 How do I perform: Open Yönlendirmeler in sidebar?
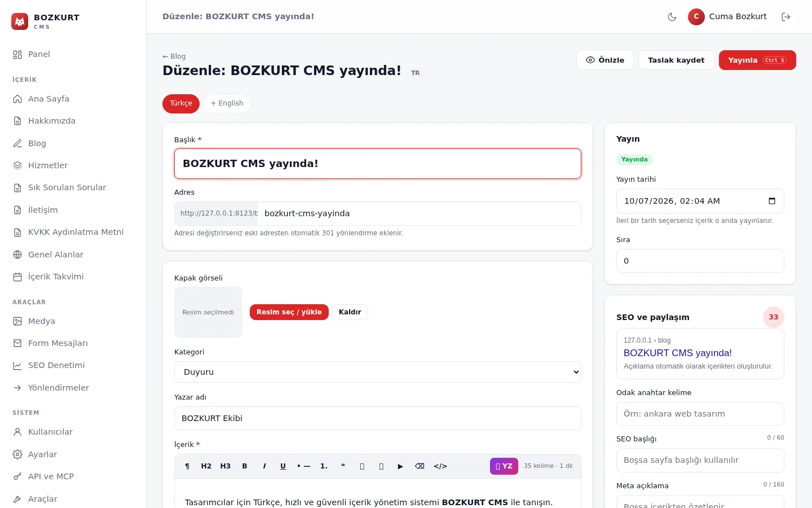(73, 388)
